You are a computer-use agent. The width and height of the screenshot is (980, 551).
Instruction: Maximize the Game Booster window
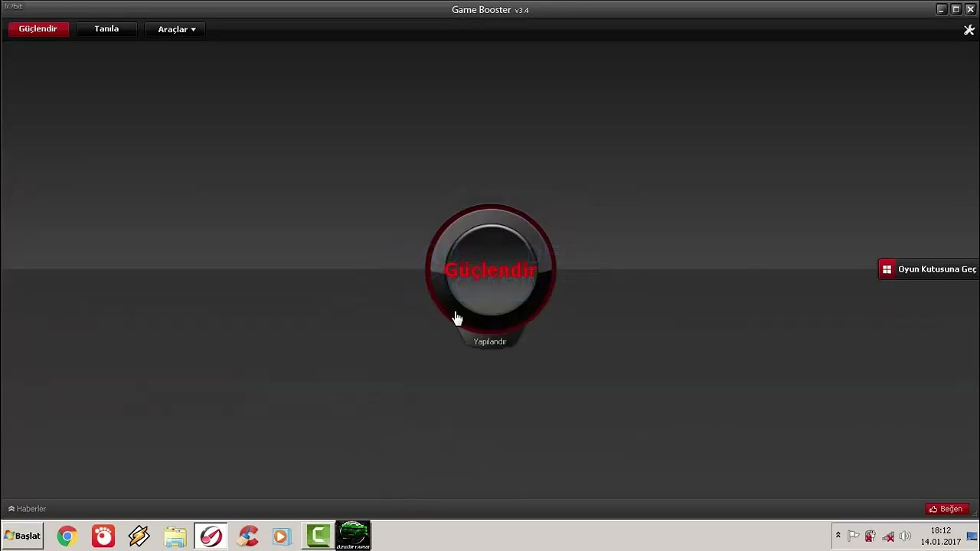coord(955,9)
